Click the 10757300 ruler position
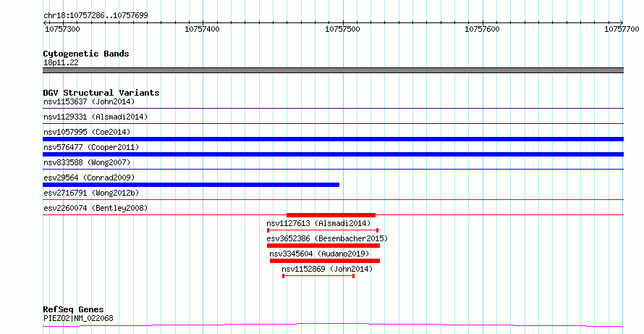Image resolution: width=644 pixels, height=334 pixels. click(x=62, y=29)
